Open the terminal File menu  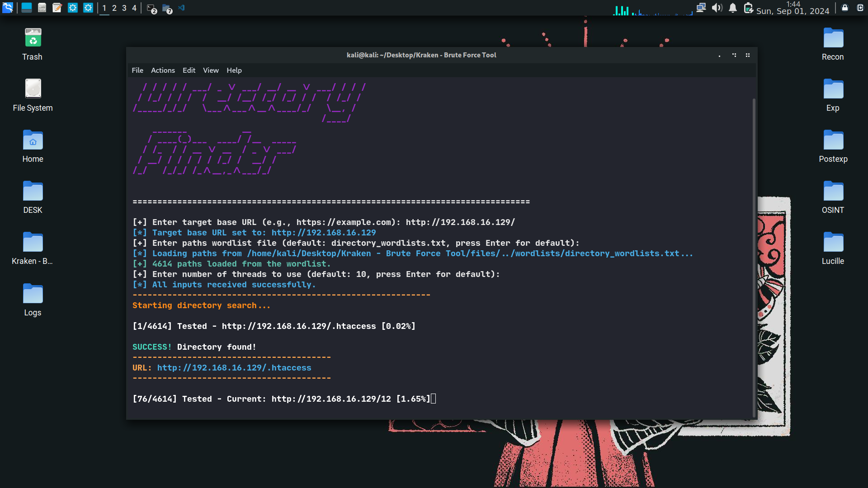pyautogui.click(x=137, y=70)
